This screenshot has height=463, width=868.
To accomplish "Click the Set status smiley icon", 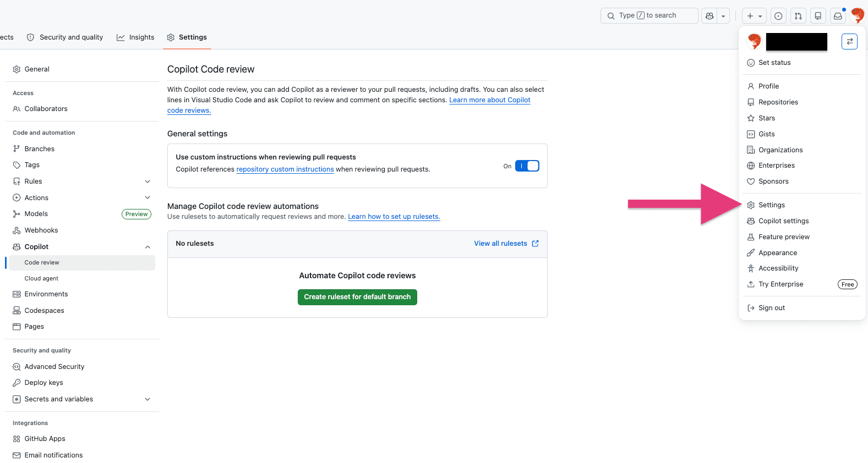I will click(751, 63).
